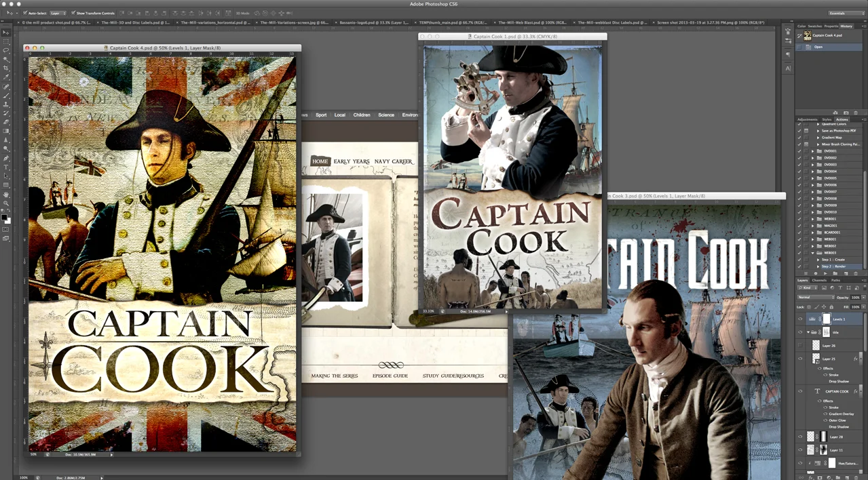Toggle the DVD001 action set checkmark

coord(799,151)
